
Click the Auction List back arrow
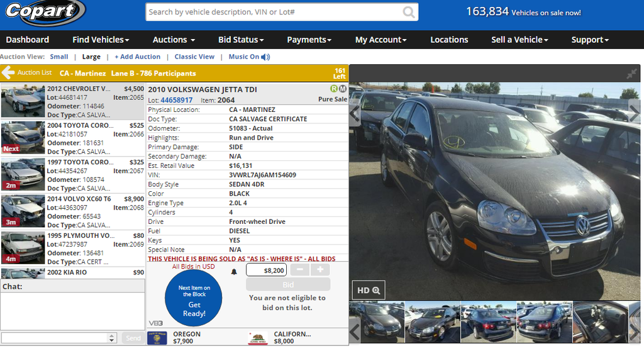[x=8, y=73]
